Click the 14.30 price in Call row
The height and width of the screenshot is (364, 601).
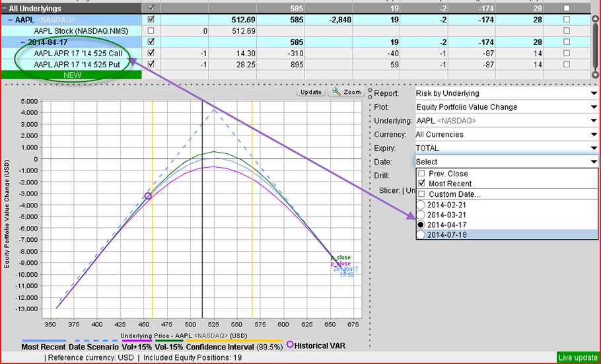click(246, 54)
